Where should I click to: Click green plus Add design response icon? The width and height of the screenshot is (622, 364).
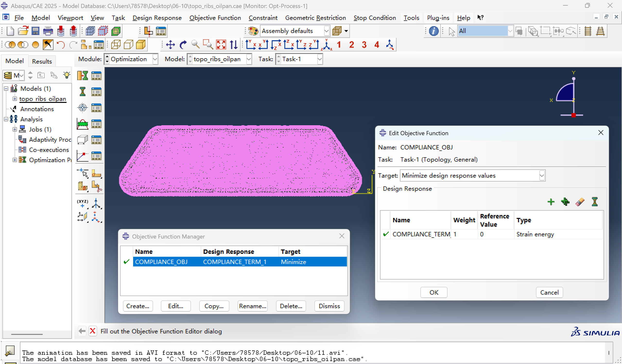pos(551,202)
